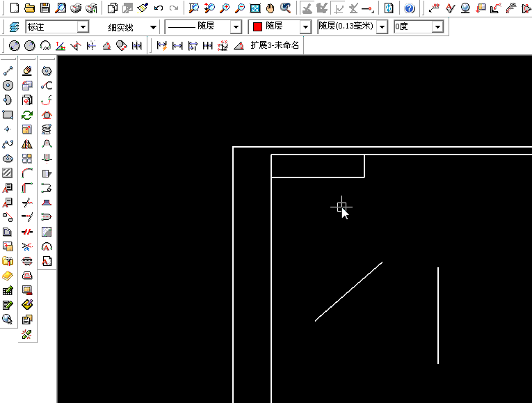The image size is (532, 403).
Task: Click the globe on stand icon
Action: (465, 8)
